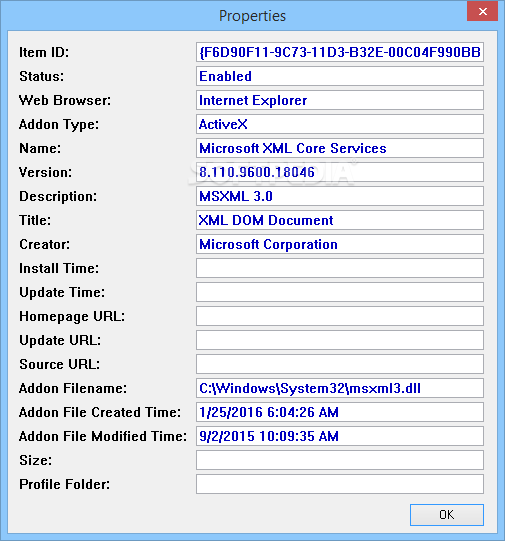This screenshot has width=505, height=541.
Task: Focus the empty Update Time field
Action: (x=340, y=292)
